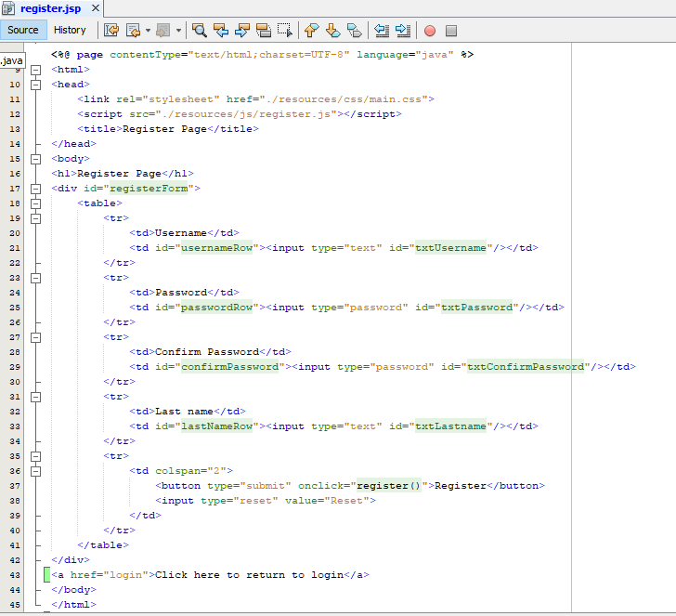Stop Macro Recording square icon
Viewport: 676px width, 616px height.
click(451, 31)
